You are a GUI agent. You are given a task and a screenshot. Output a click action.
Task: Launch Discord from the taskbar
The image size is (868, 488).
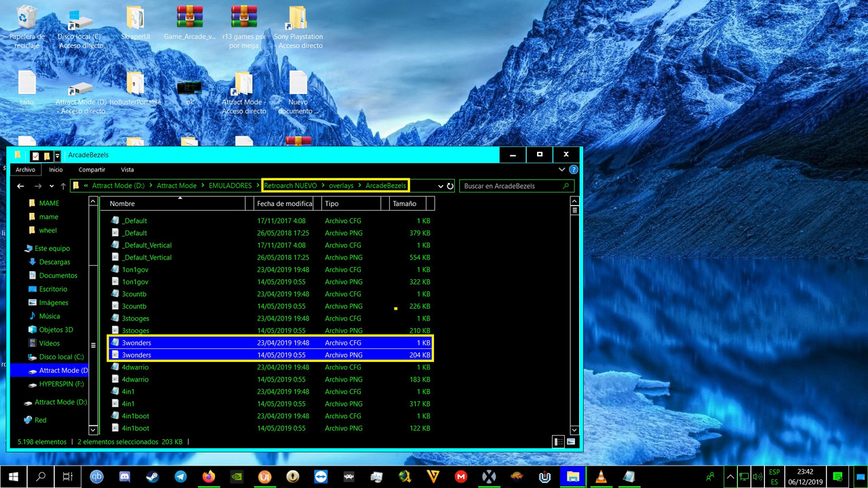click(x=125, y=477)
